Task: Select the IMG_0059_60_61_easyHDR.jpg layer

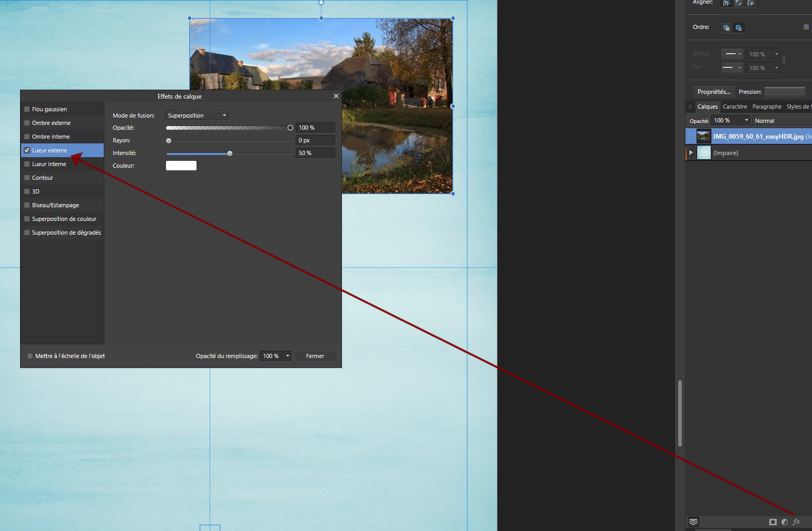Action: tap(748, 136)
